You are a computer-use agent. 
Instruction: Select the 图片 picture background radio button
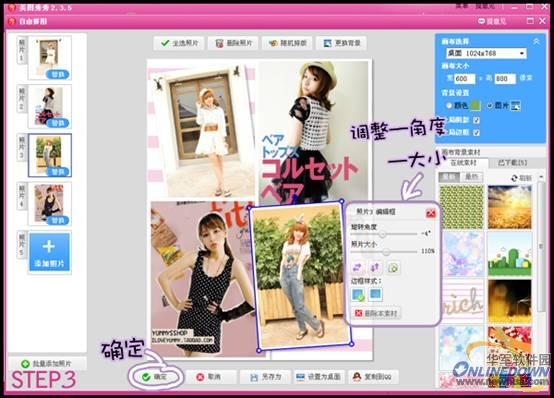pos(490,105)
